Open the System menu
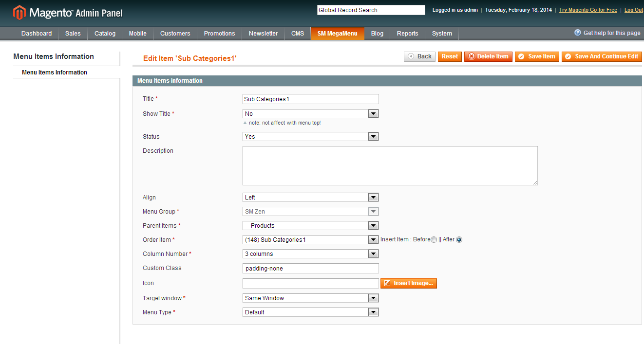 (442, 34)
